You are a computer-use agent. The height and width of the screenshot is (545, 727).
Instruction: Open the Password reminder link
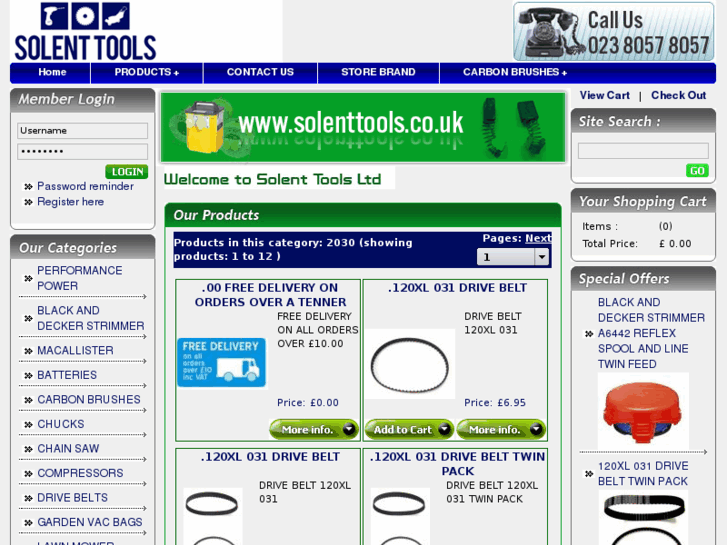click(85, 186)
